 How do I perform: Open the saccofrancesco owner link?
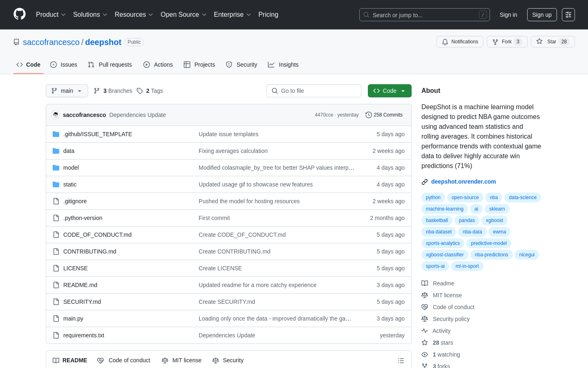pos(51,42)
